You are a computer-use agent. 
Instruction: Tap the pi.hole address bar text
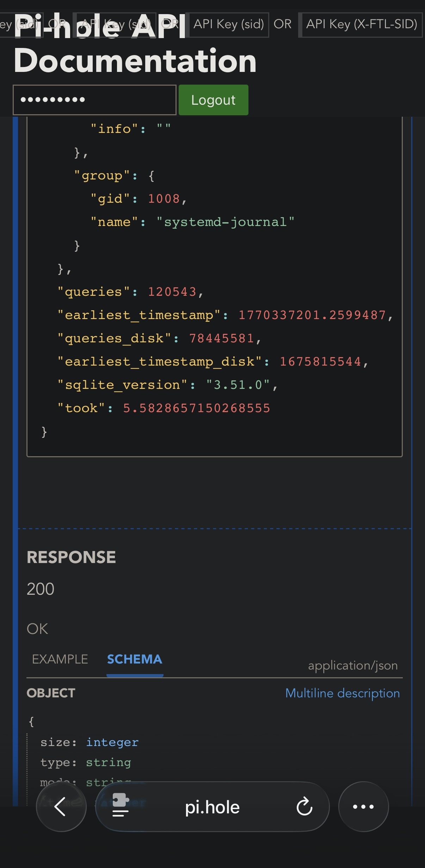click(212, 807)
